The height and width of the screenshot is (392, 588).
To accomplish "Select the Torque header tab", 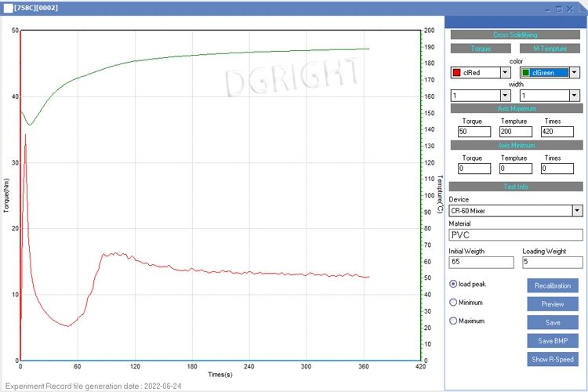I will [481, 49].
